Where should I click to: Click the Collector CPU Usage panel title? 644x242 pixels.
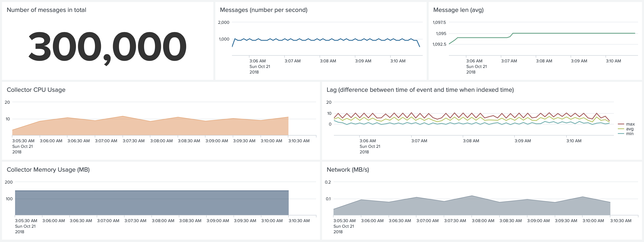pyautogui.click(x=36, y=90)
